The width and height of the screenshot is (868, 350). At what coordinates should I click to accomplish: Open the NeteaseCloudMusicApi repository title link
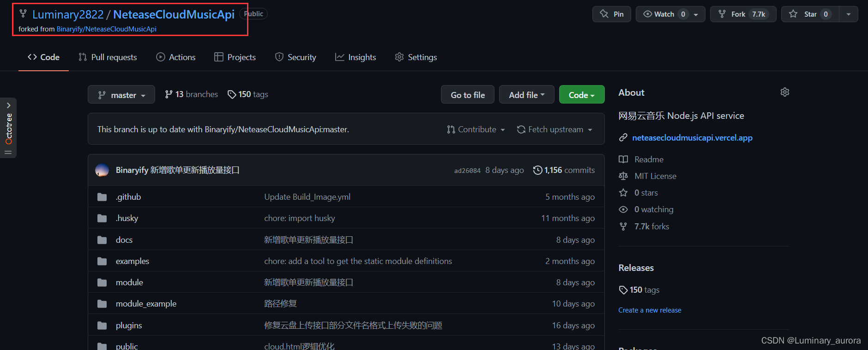pos(174,14)
